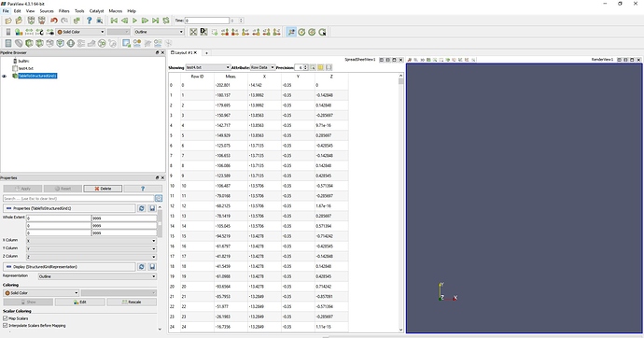This screenshot has height=338, width=644.
Task: Click the Properties search field
Action: pyautogui.click(x=78, y=198)
